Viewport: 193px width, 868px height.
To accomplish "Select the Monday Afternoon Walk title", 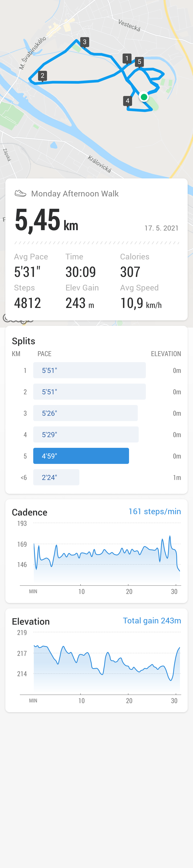I will [75, 194].
